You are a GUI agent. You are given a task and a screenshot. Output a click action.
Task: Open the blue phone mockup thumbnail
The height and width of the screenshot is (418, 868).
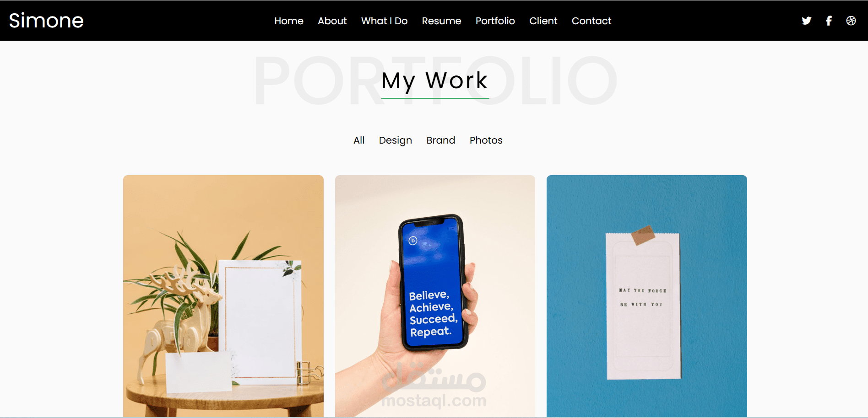point(435,296)
